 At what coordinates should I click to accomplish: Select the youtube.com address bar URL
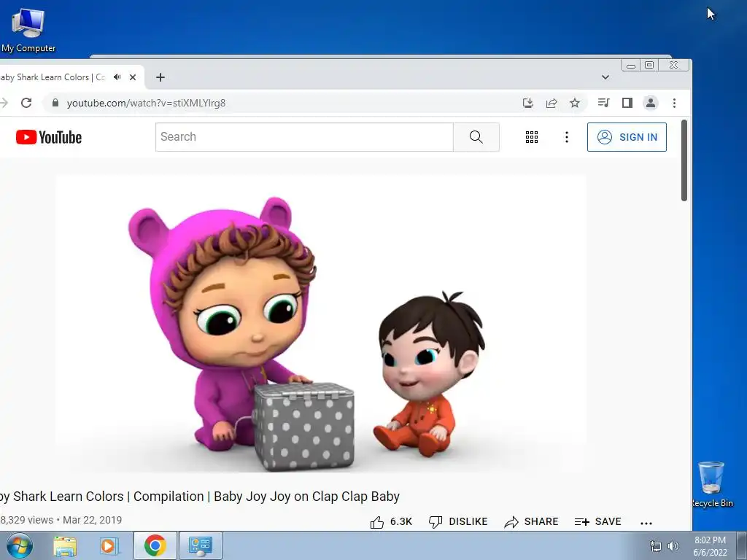pos(146,103)
